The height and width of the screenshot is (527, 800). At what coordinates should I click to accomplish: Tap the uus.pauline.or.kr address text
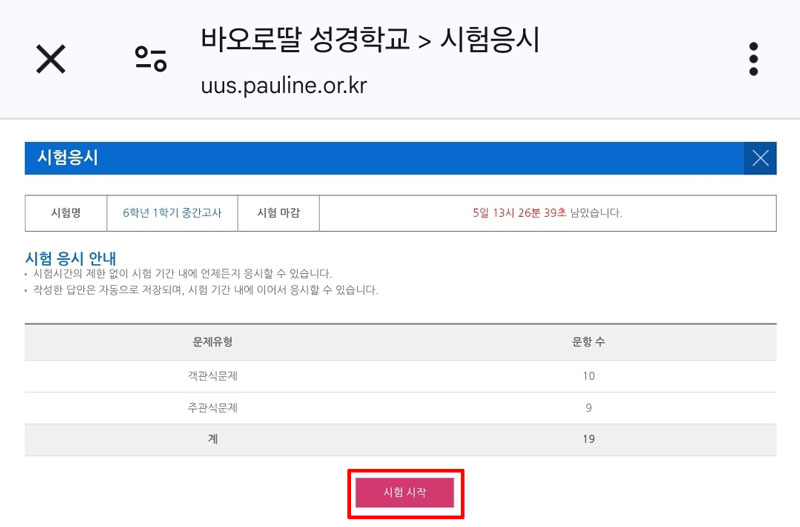(284, 85)
